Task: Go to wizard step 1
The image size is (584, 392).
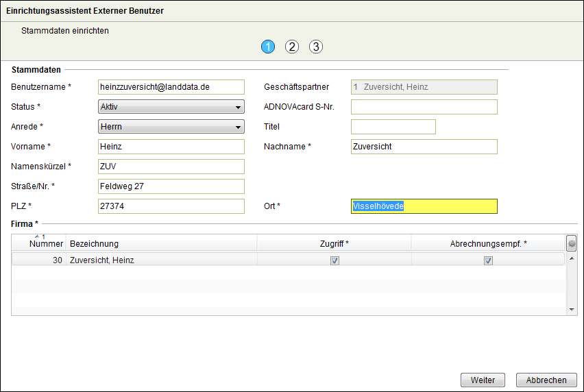Action: click(267, 47)
